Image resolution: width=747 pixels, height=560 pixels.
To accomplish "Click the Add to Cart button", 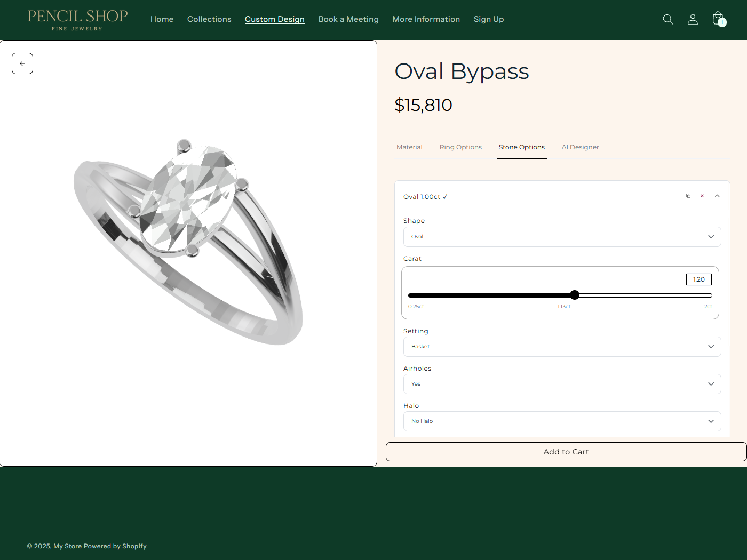I will click(566, 451).
